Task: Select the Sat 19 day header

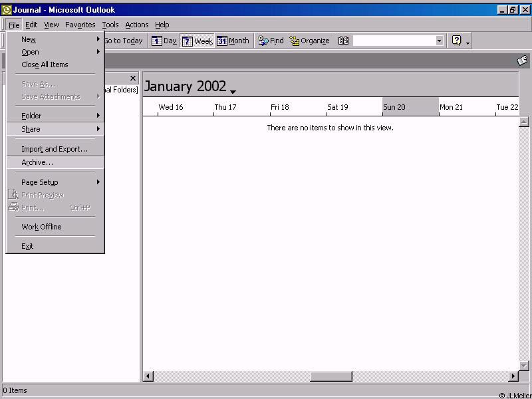Action: 338,107
